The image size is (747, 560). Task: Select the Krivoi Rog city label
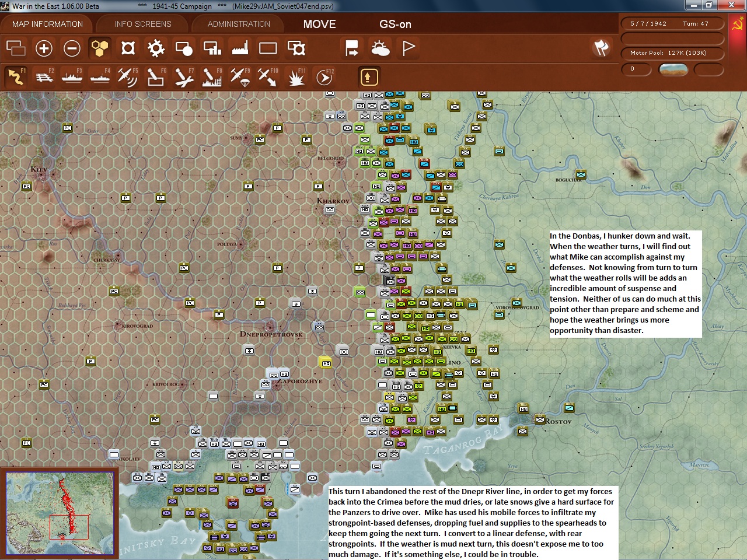[166, 384]
